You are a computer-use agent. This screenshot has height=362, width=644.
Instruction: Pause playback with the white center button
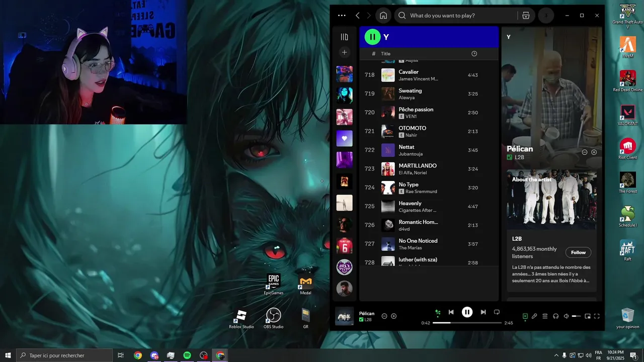tap(467, 312)
